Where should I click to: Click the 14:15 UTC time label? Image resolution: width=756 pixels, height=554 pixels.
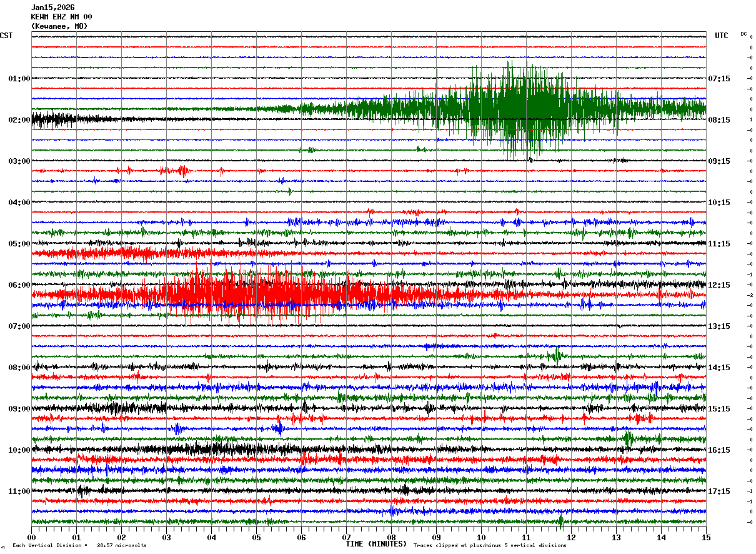(719, 368)
